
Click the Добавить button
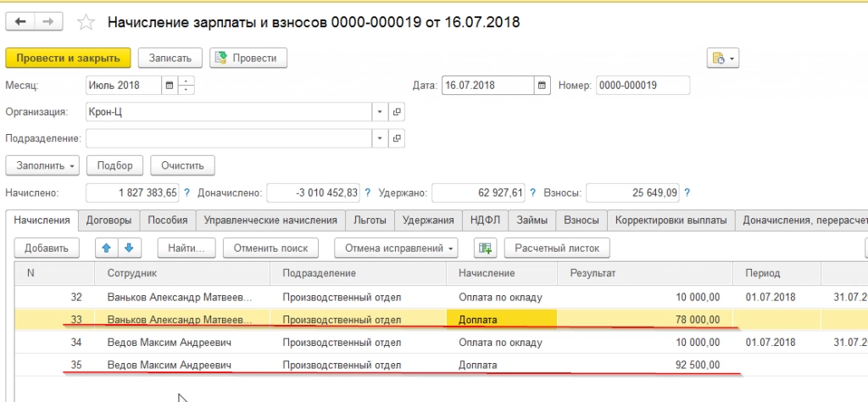pyautogui.click(x=47, y=248)
